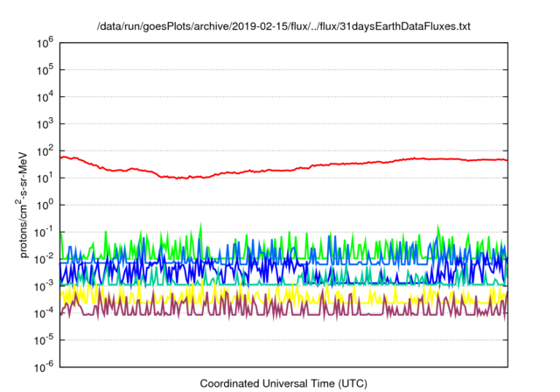Click the 10^-5 y-axis tick label
The image size is (560, 392).
pos(42,340)
